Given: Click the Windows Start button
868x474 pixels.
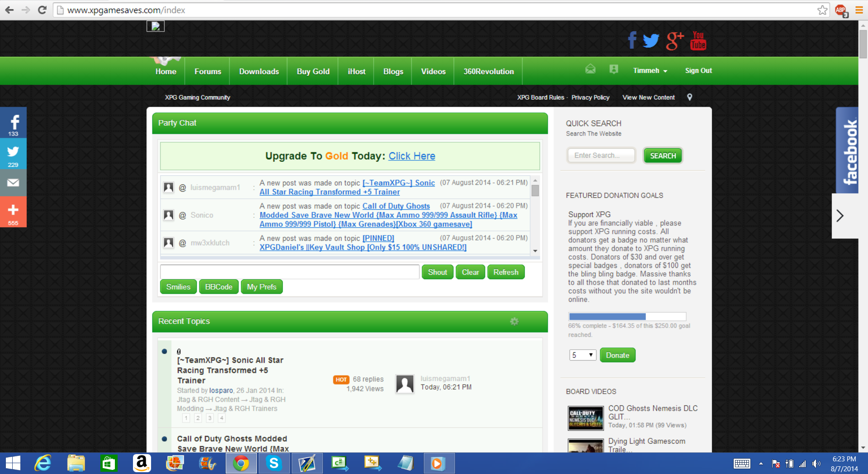Looking at the screenshot, I should pyautogui.click(x=13, y=463).
